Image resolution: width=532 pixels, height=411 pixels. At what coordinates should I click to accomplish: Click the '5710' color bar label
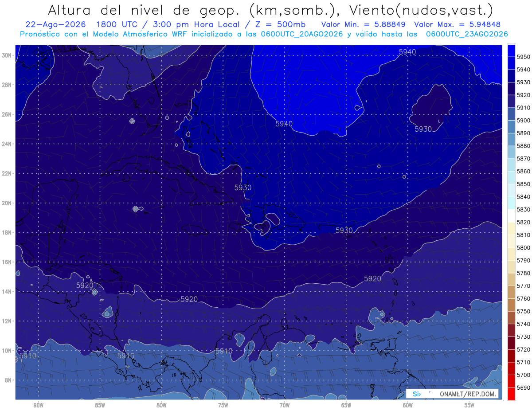point(523,362)
